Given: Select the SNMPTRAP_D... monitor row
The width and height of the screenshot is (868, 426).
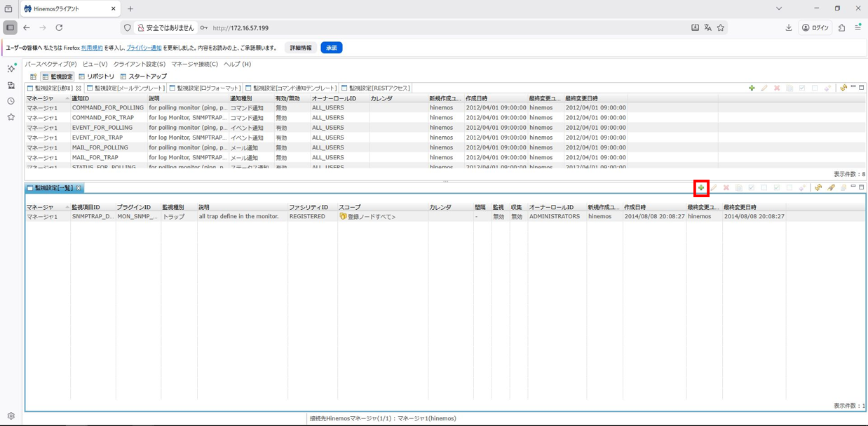Looking at the screenshot, I should pyautogui.click(x=93, y=217).
